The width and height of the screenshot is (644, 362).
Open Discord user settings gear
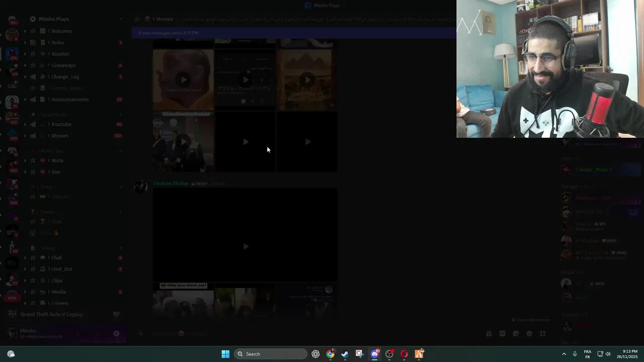click(116, 333)
